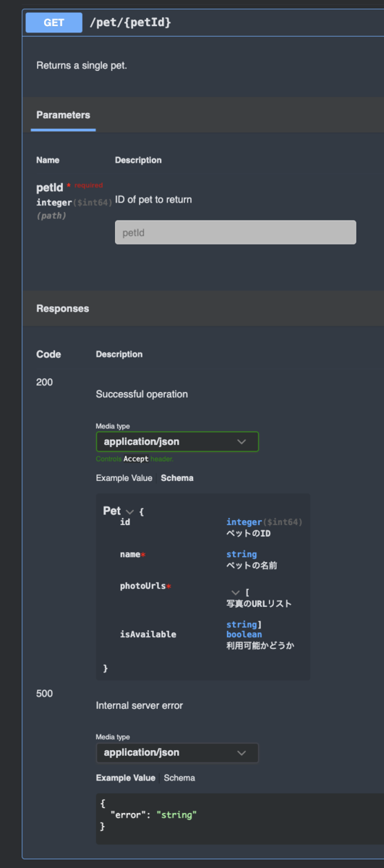Click the 'Internal server error' description

[x=138, y=705]
